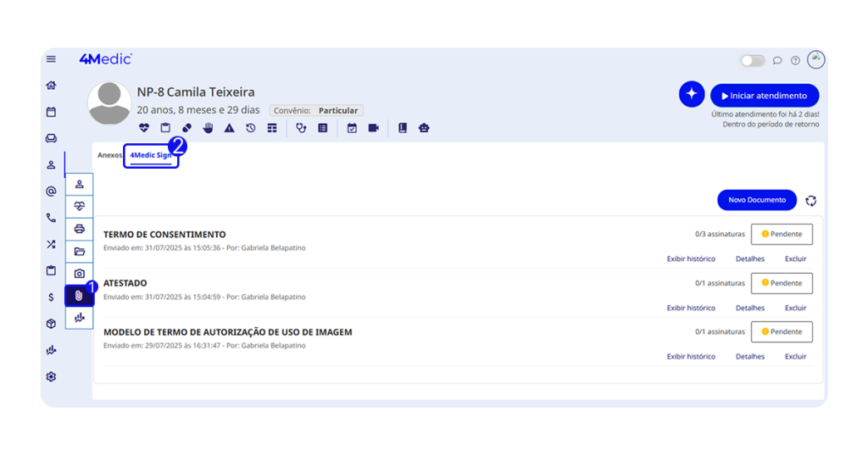Select the attachments paperclip icon
The width and height of the screenshot is (868, 456).
tap(79, 296)
